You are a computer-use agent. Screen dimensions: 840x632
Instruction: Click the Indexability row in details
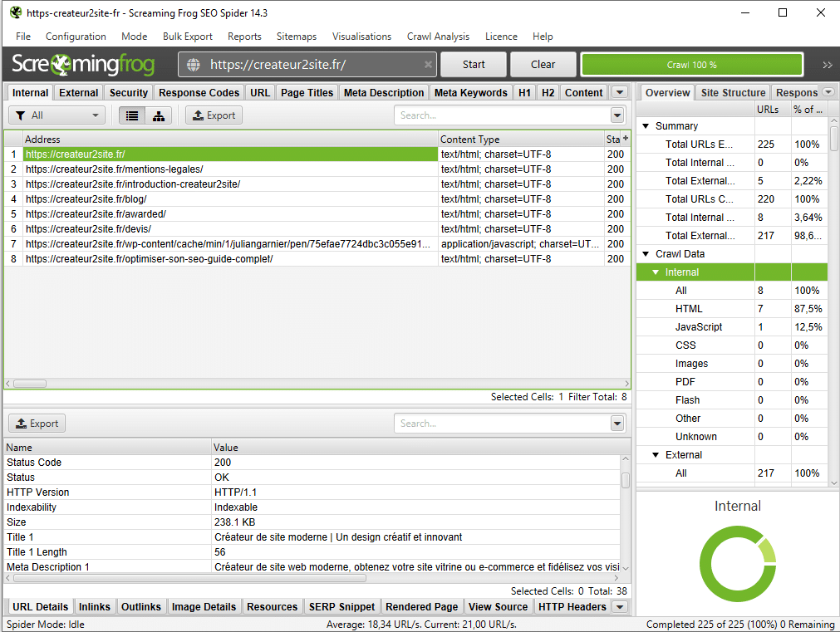click(x=312, y=507)
